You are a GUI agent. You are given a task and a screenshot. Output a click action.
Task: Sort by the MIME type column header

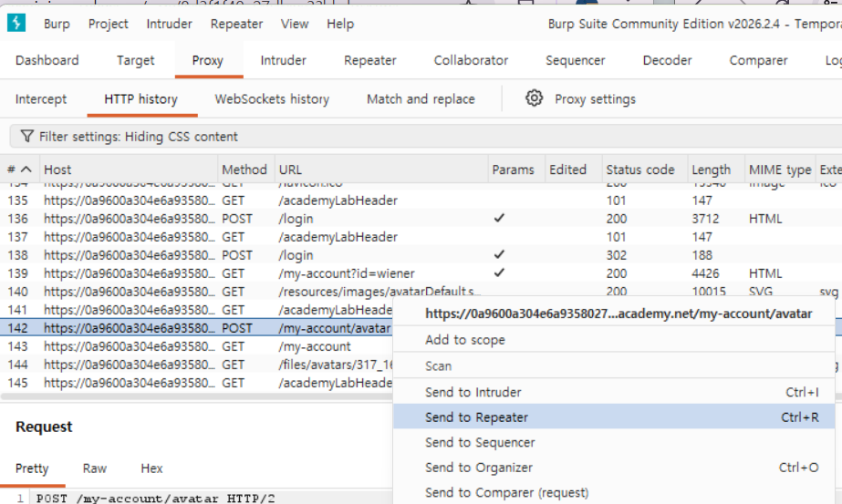pyautogui.click(x=780, y=170)
